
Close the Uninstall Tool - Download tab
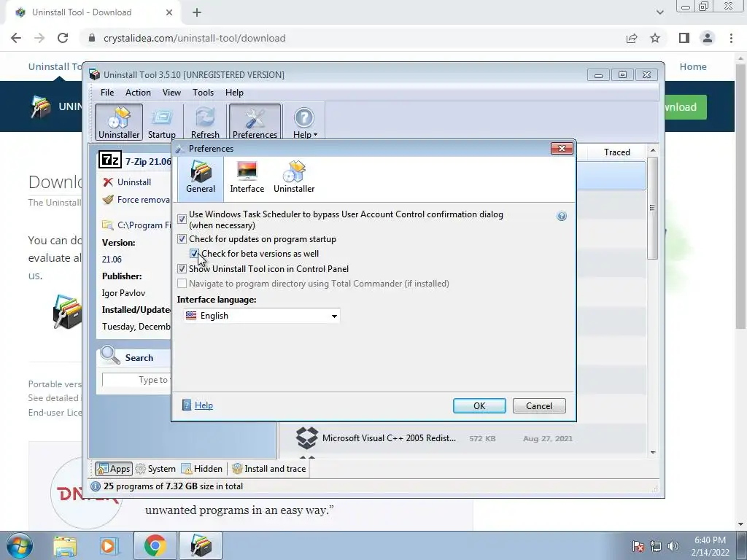point(169,12)
